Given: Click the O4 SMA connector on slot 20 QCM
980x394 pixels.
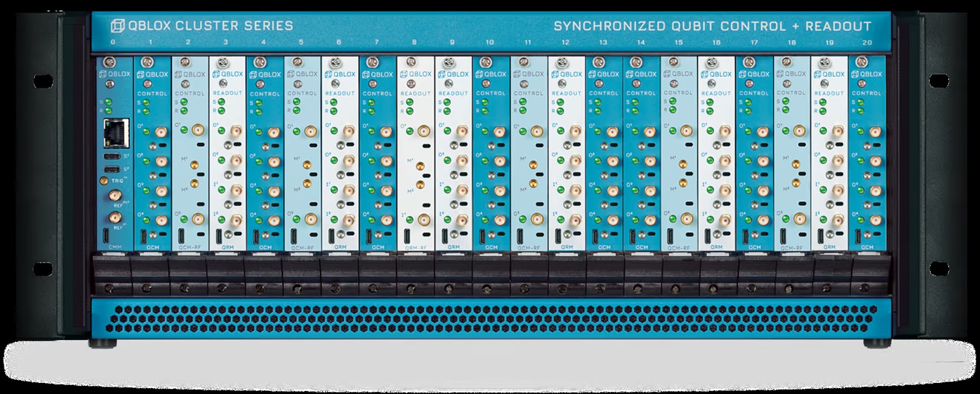Looking at the screenshot, I should [x=876, y=220].
